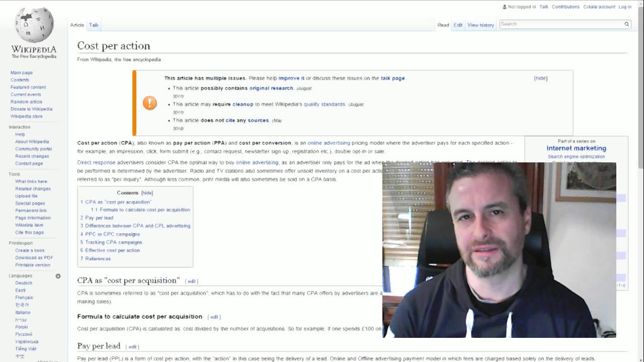Jump to contents item References
644x362 pixels.
(x=96, y=259)
